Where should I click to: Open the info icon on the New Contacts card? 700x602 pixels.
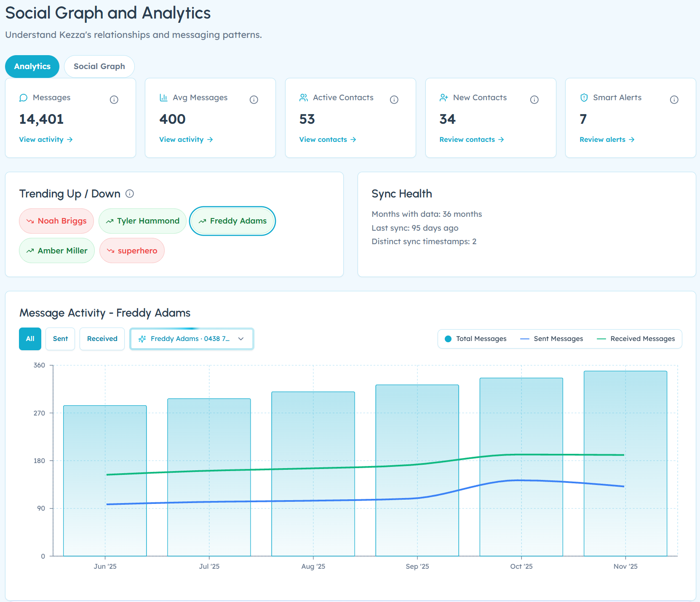tap(534, 100)
